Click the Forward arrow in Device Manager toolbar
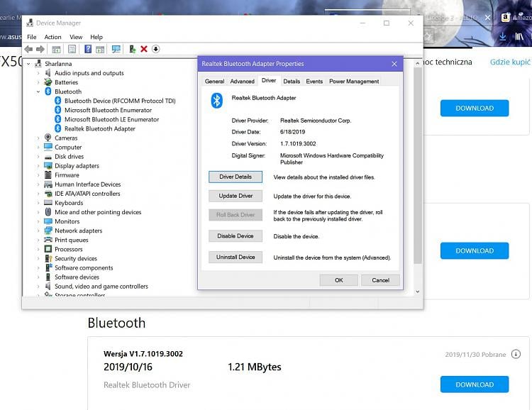The image size is (532, 410). (x=40, y=49)
